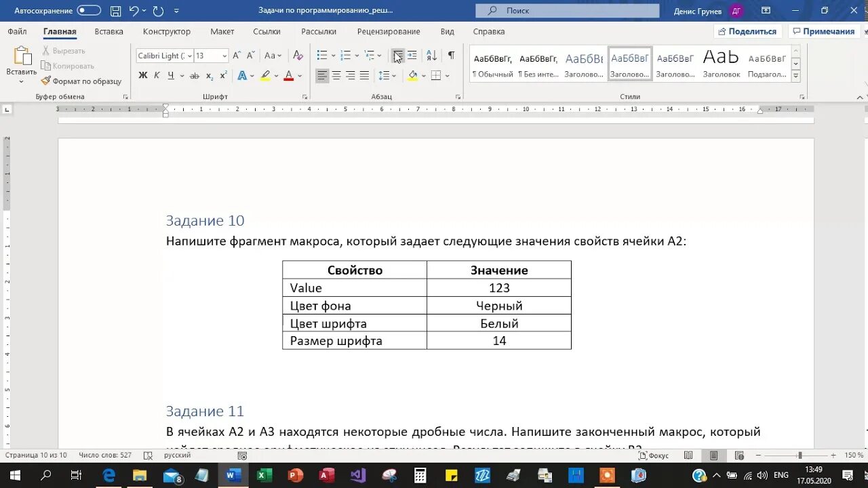Align text left

point(322,75)
